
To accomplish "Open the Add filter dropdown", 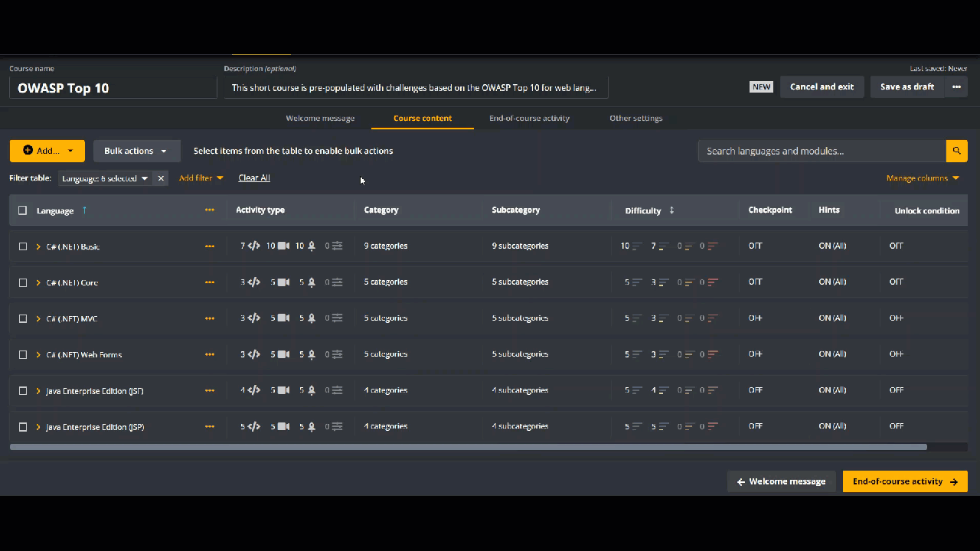I will [201, 178].
